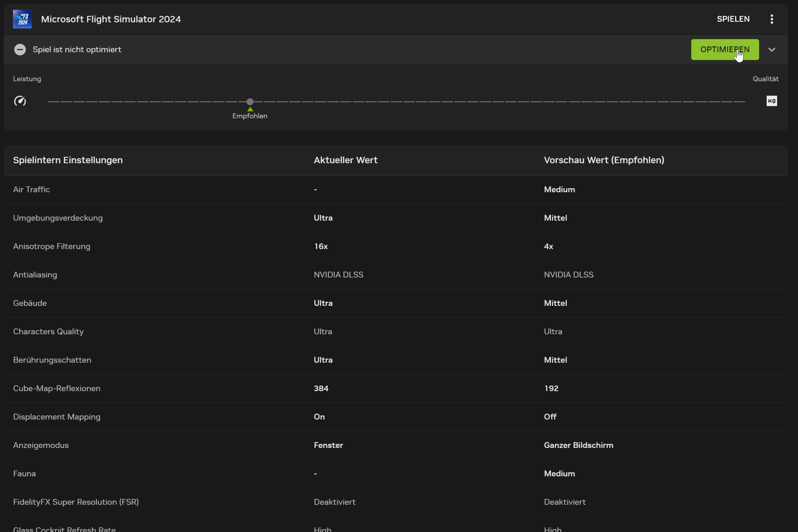Image resolution: width=798 pixels, height=532 pixels.
Task: Click the Air Traffic setting row label
Action: 31,189
